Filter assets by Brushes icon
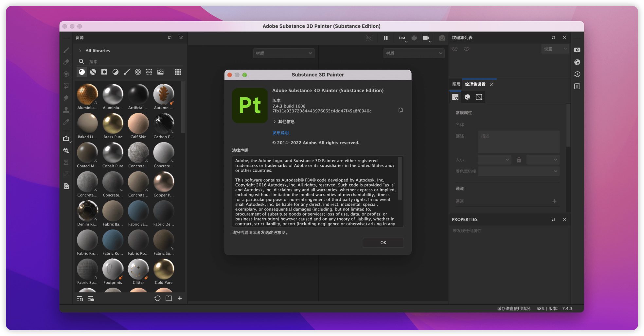This screenshot has height=336, width=644. [x=127, y=72]
